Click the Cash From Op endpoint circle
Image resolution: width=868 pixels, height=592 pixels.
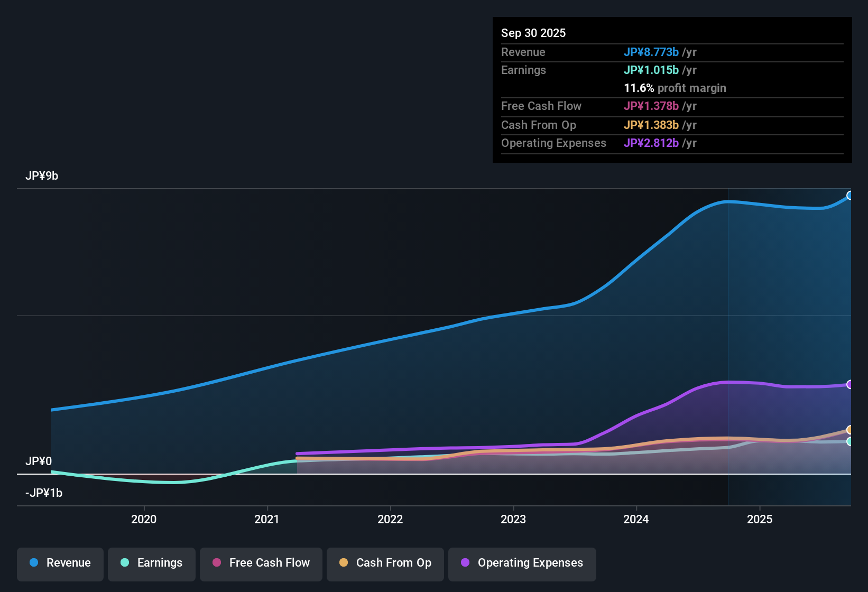point(850,430)
